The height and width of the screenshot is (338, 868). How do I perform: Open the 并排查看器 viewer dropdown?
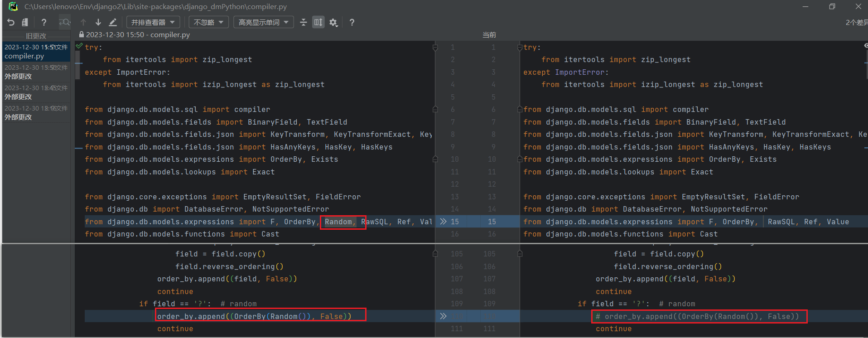153,22
